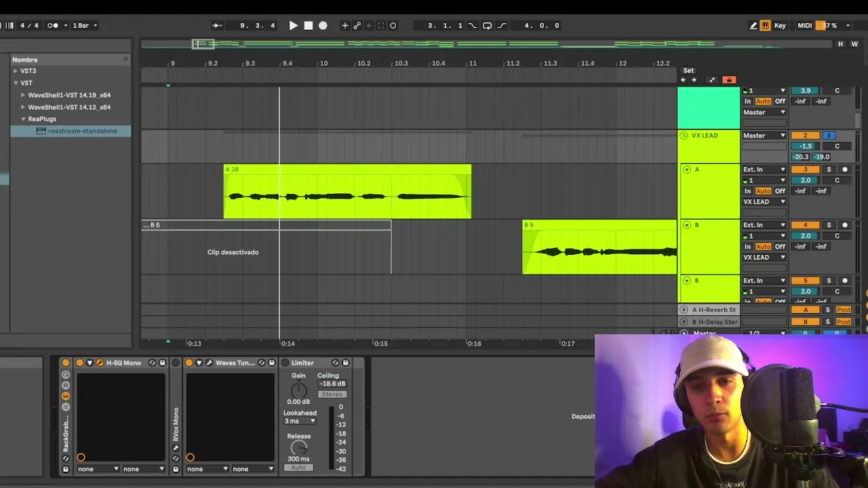Click the Session Record circle icon
The width and height of the screenshot is (868, 488).
click(x=393, y=26)
